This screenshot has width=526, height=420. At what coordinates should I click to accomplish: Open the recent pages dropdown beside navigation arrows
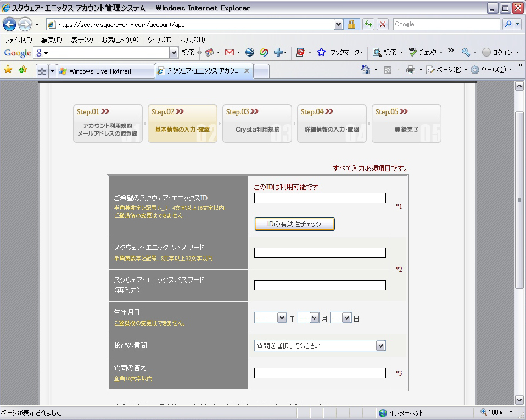37,25
